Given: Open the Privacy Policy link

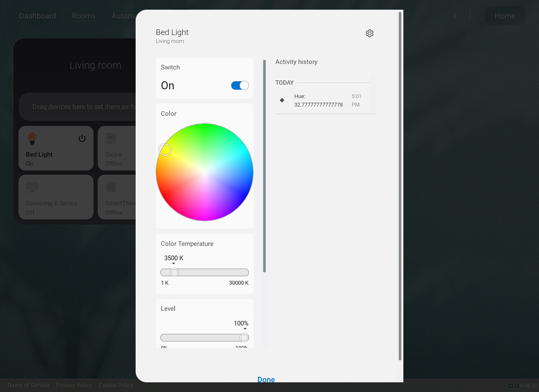Looking at the screenshot, I should (x=74, y=385).
